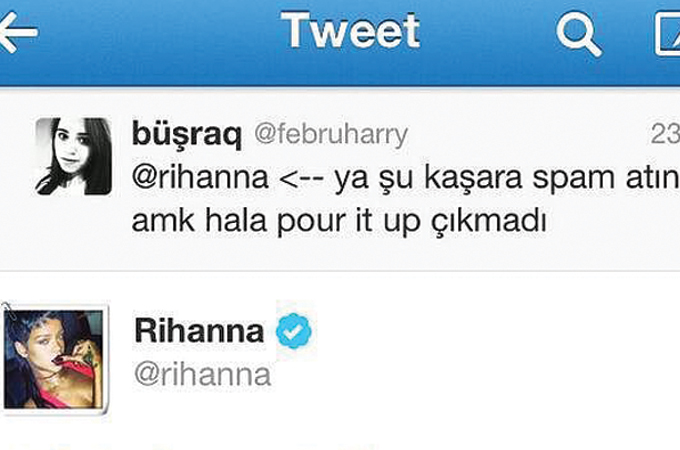Open the @februharry handle

(x=331, y=135)
